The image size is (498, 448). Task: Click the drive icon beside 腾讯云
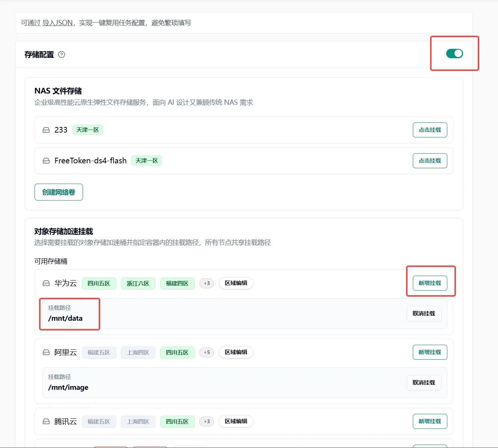46,421
